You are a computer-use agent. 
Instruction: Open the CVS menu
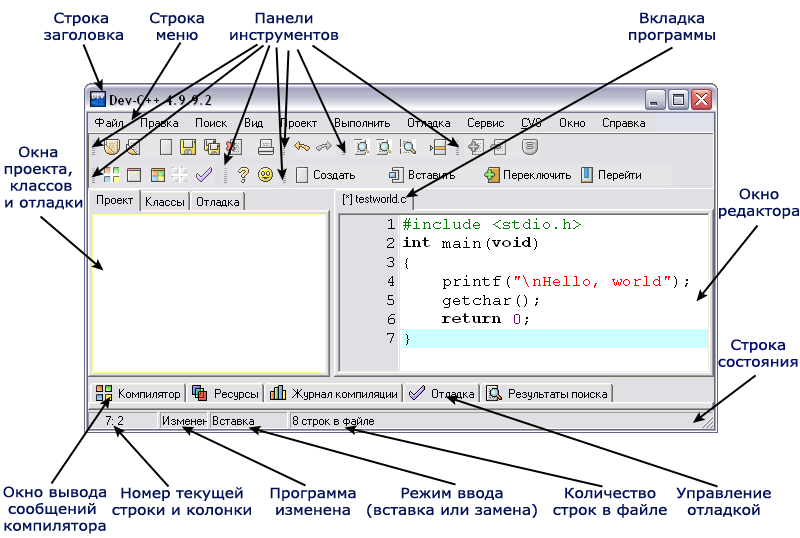(531, 123)
